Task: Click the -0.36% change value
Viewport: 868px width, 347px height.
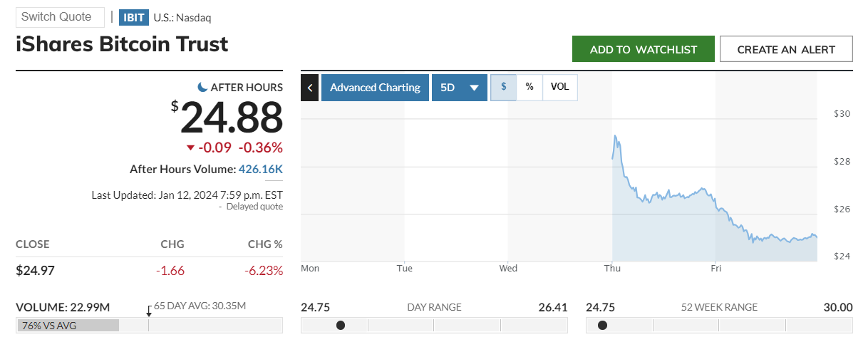Action: 260,148
